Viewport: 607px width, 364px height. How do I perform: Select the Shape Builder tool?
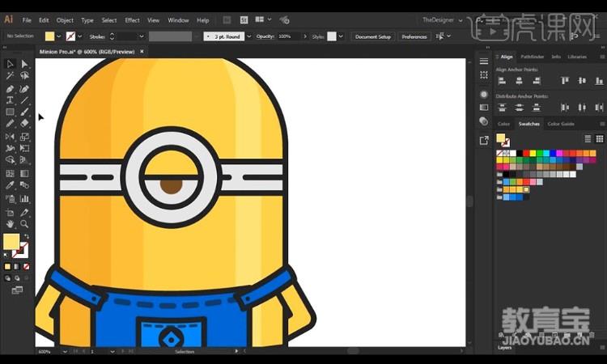[10, 160]
